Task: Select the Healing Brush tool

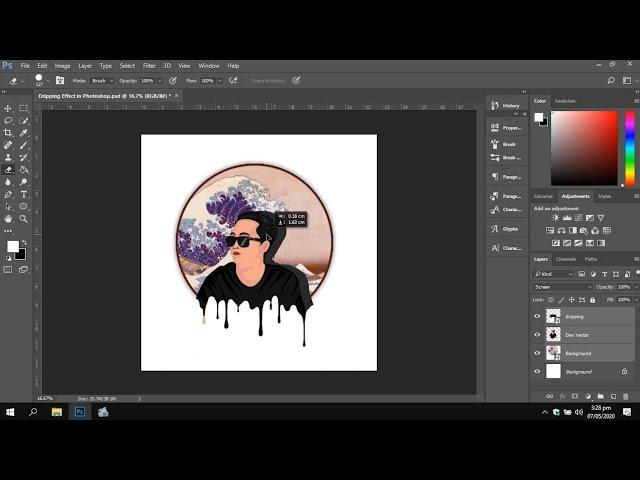Action: pos(8,145)
